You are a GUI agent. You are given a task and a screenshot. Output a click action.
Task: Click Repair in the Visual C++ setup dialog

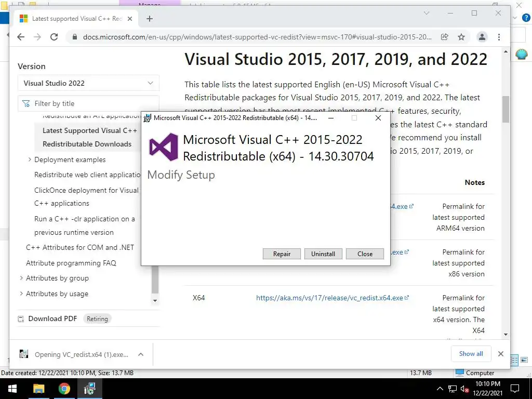tap(282, 254)
